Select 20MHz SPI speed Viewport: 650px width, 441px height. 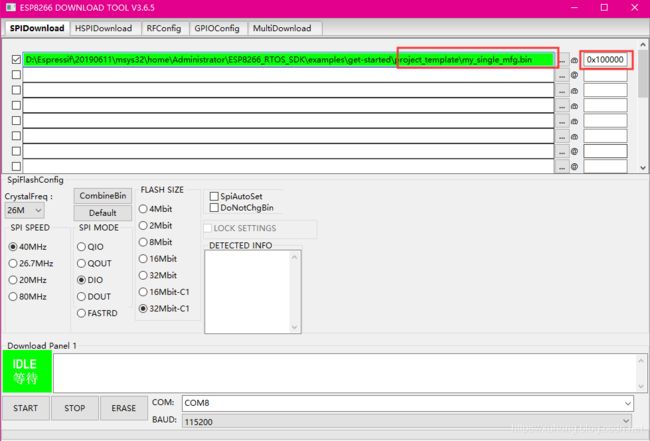(x=27, y=280)
